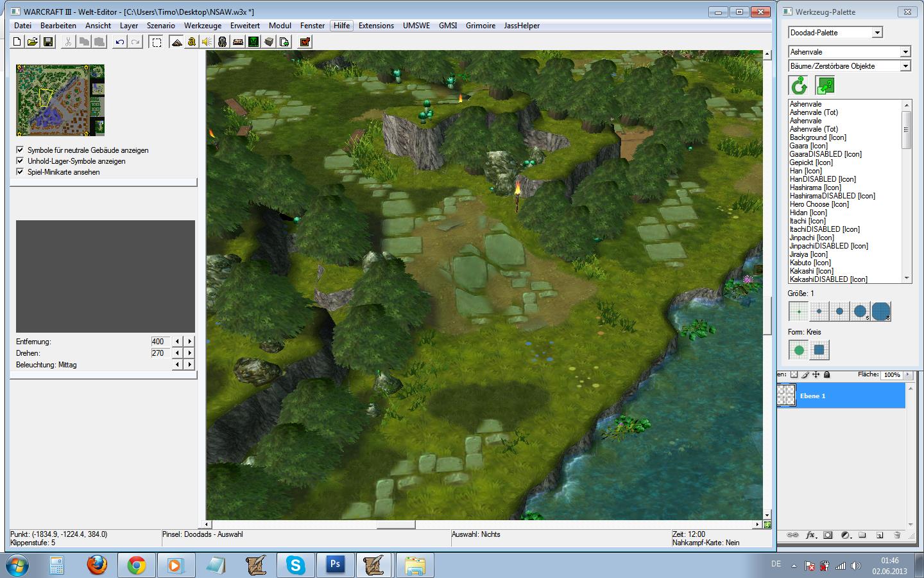Screen dimensions: 924x578
Task: Open the Werkzeuge menu
Action: [203, 26]
